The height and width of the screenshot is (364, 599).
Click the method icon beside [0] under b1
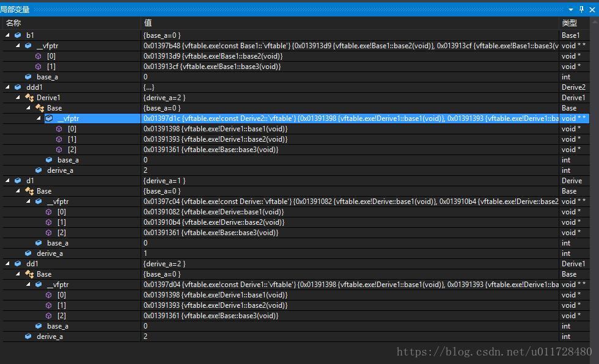click(39, 56)
